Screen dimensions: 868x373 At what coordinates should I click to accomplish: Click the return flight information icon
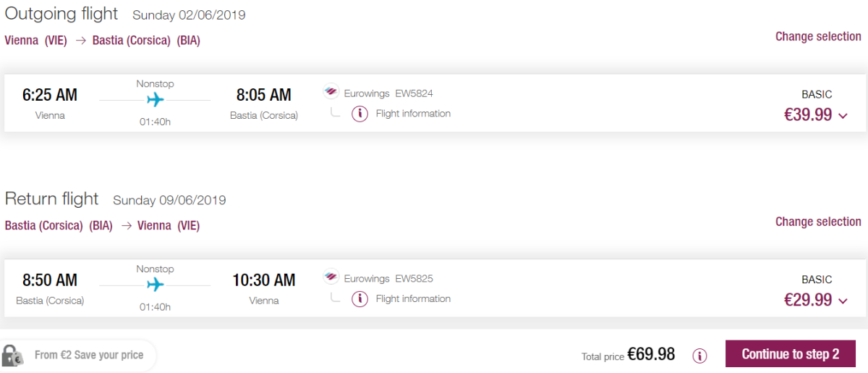(359, 299)
